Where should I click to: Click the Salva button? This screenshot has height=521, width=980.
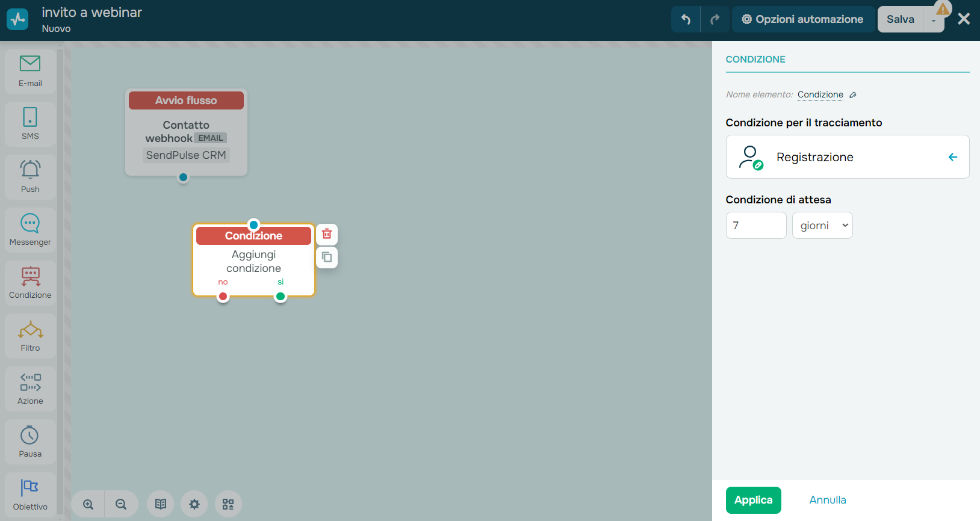(x=901, y=19)
